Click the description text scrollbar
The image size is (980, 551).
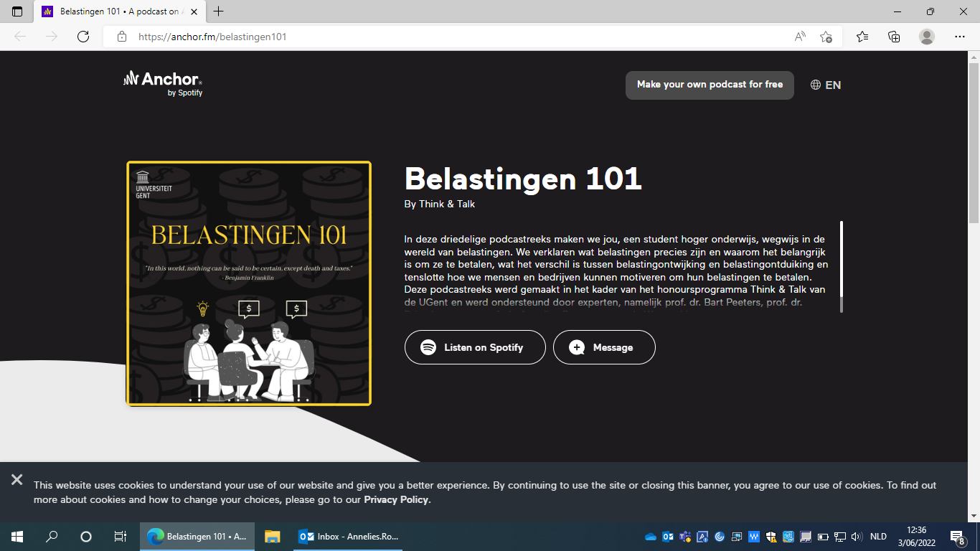point(842,265)
